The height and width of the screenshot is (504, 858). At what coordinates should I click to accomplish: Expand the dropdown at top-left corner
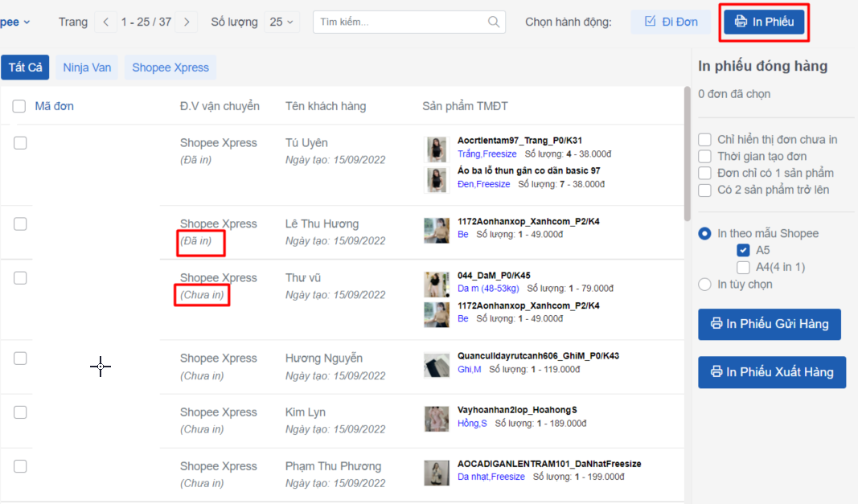[x=16, y=22]
